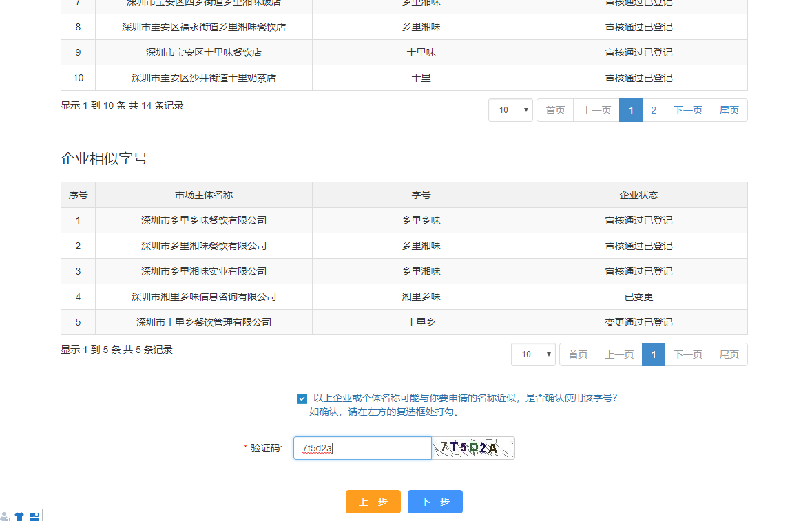This screenshot has width=812, height=521.
Task: Open the page-size dropdown of the first table
Action: (x=510, y=109)
